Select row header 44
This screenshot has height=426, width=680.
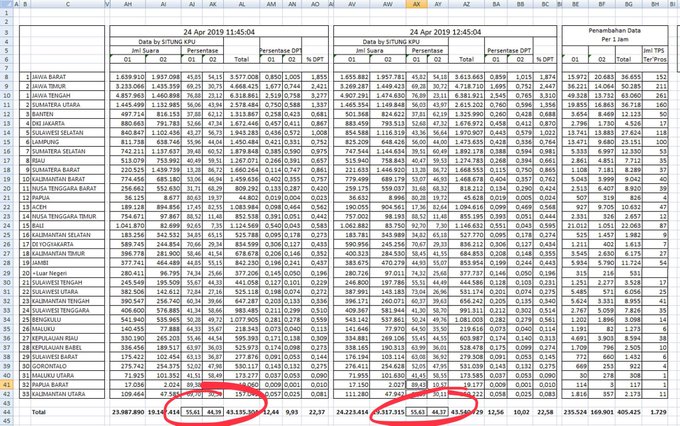pos(7,412)
